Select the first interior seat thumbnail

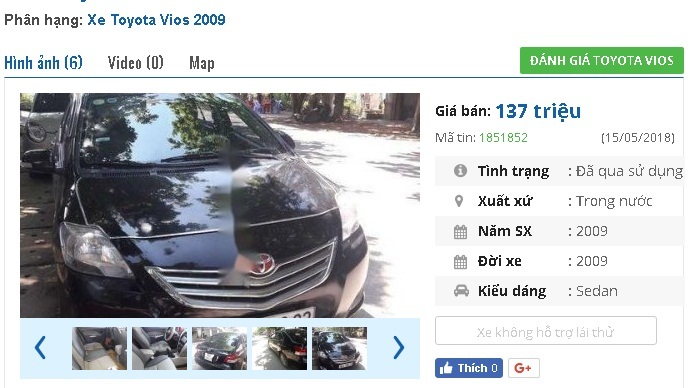(99, 348)
